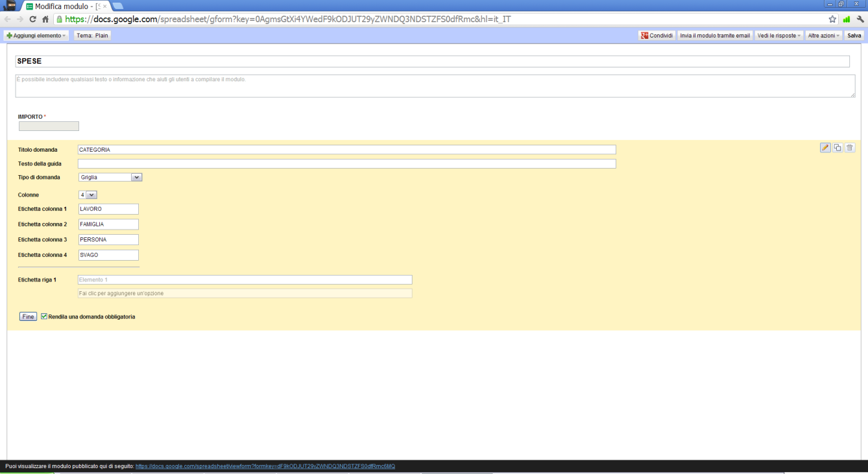Go to home page icon
The image size is (868, 474).
point(45,19)
